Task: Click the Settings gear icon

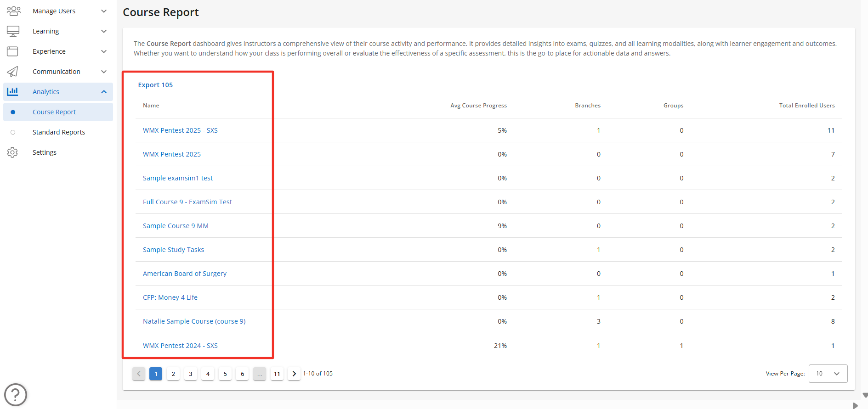Action: pos(13,152)
